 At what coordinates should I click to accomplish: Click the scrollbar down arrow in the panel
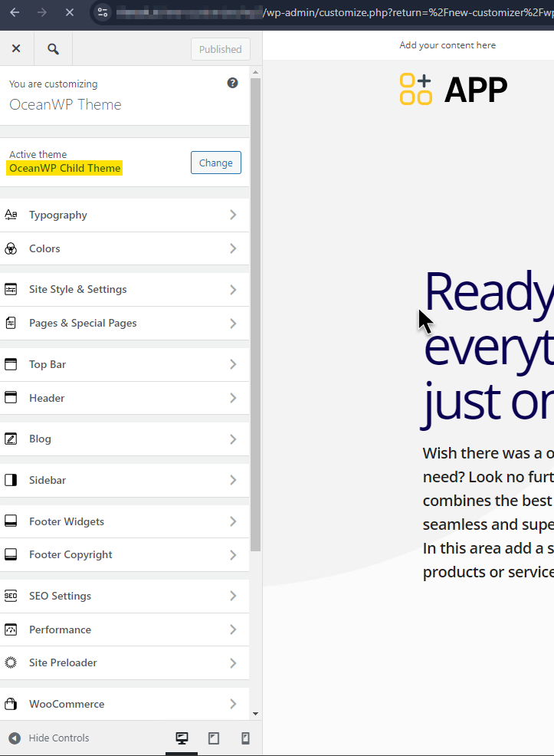[255, 714]
